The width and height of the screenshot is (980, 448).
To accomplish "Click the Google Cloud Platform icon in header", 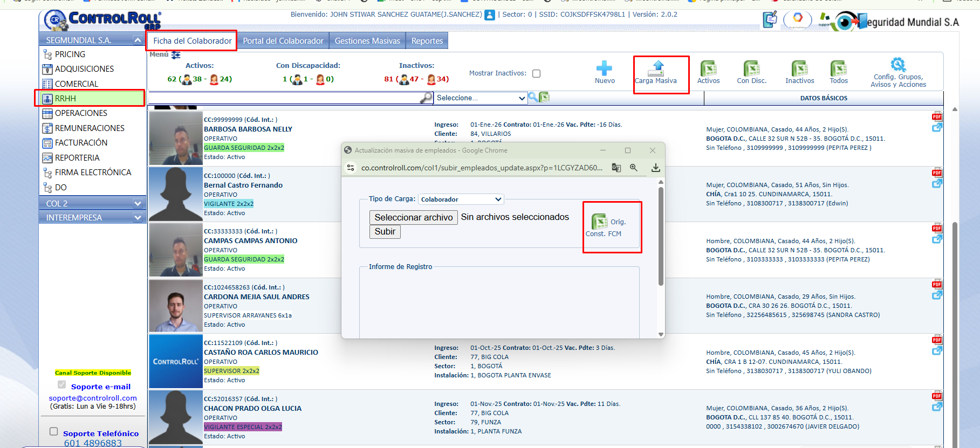I will click(x=798, y=19).
